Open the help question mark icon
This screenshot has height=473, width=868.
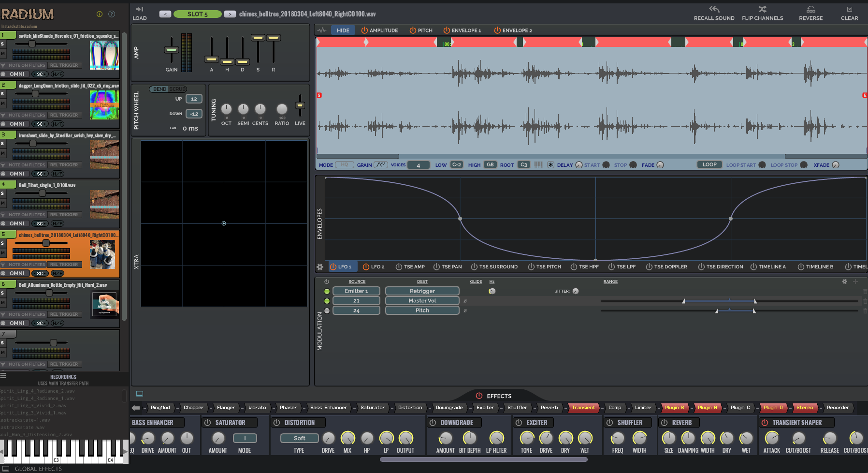click(x=112, y=14)
